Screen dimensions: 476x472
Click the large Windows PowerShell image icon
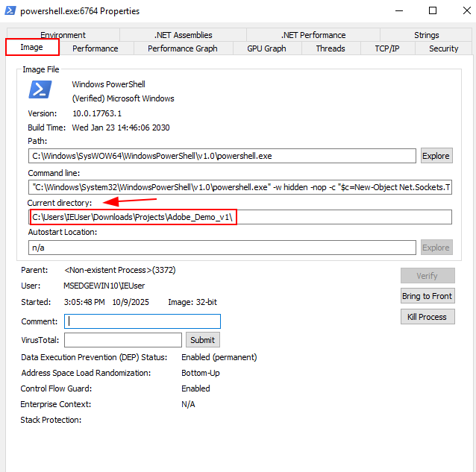click(x=40, y=89)
